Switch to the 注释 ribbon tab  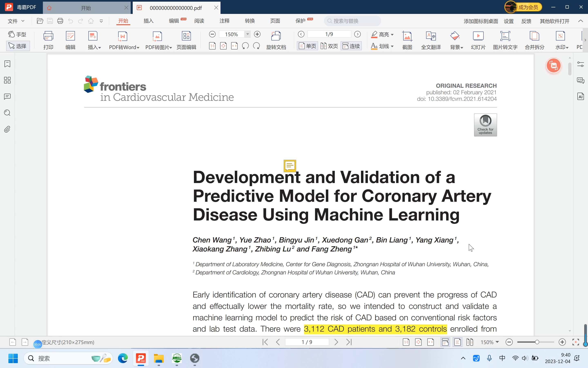click(225, 21)
